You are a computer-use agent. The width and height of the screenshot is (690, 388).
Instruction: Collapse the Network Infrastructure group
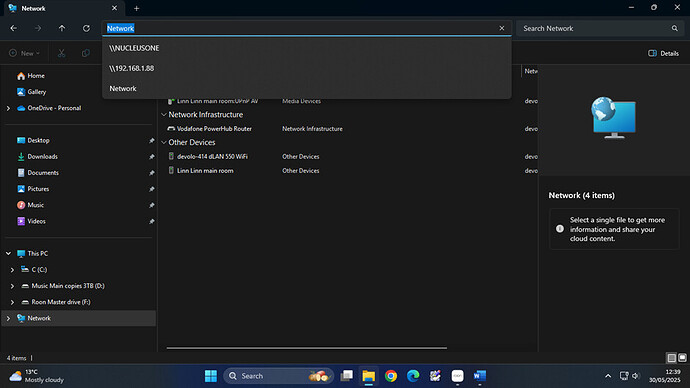click(164, 115)
